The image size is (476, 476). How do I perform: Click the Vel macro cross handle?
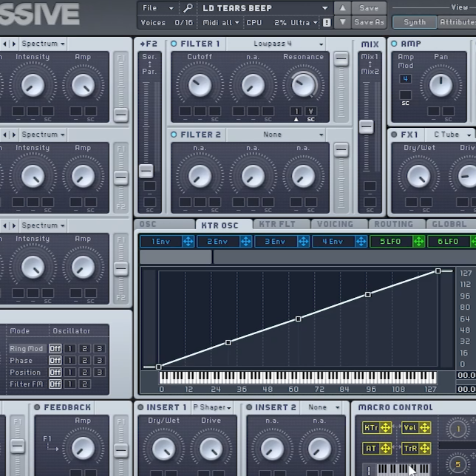coord(424,428)
